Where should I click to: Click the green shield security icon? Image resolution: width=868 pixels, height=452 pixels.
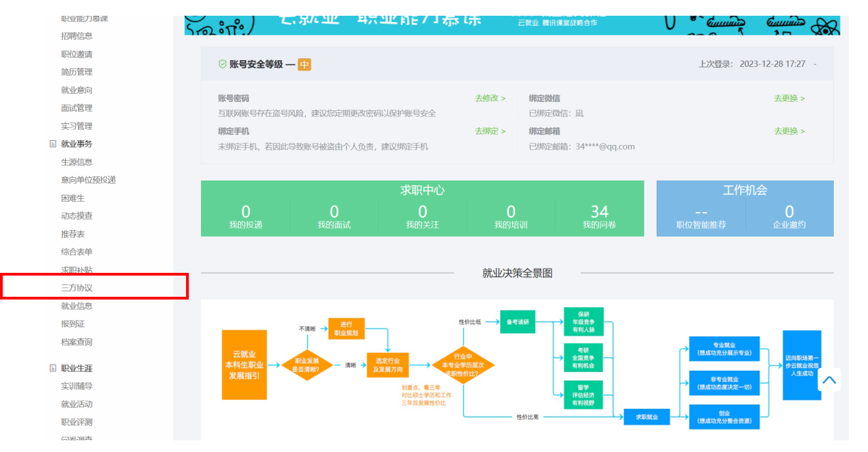pyautogui.click(x=222, y=64)
